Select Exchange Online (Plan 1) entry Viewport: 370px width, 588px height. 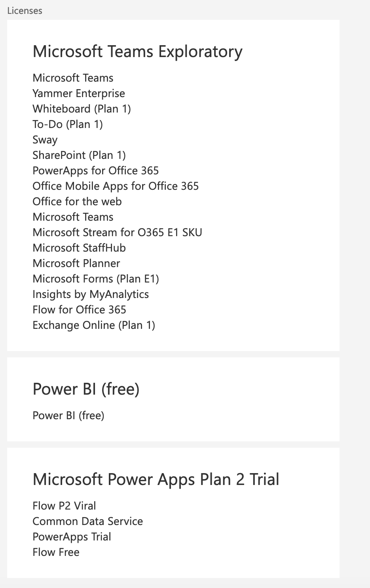[x=94, y=325]
